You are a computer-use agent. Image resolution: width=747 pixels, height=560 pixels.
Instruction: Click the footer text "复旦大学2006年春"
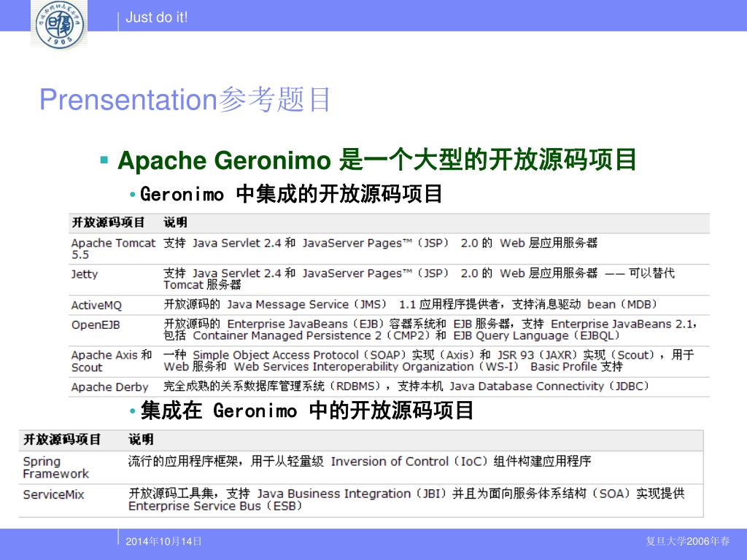pyautogui.click(x=688, y=542)
